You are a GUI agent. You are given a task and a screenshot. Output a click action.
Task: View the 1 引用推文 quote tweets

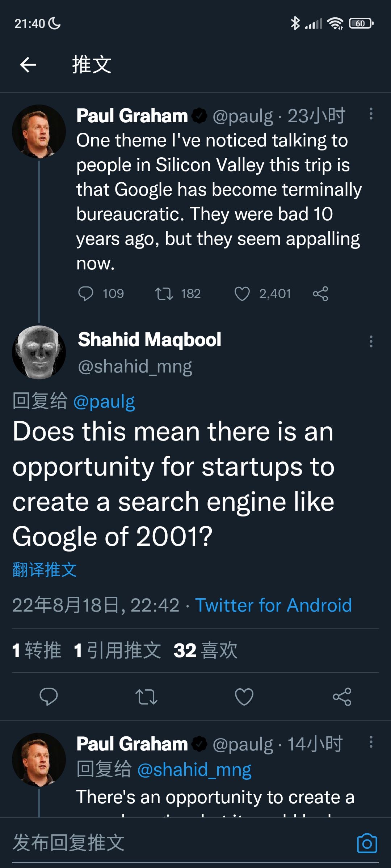point(117,650)
